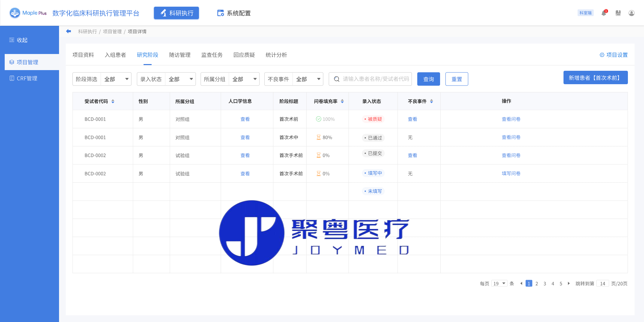Expand the 阶段筛选 dropdown

[116, 79]
